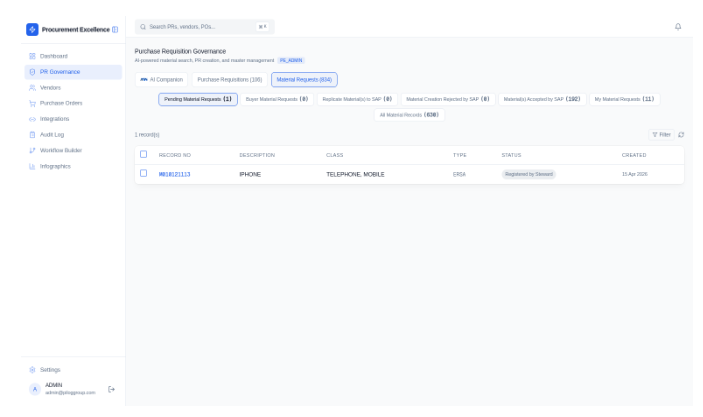This screenshot has height=417, width=703.
Task: Click the Procurement Excellence logo icon
Action: pos(32,30)
